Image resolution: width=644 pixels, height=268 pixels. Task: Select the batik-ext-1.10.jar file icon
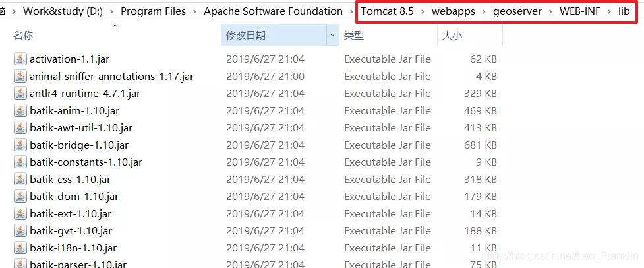coord(20,214)
